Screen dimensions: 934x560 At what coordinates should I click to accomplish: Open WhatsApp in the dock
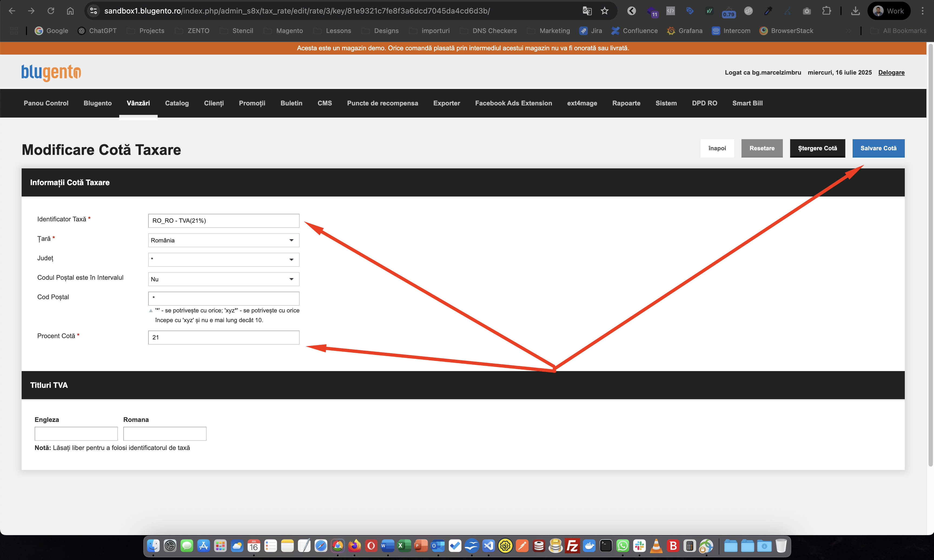coord(622,546)
